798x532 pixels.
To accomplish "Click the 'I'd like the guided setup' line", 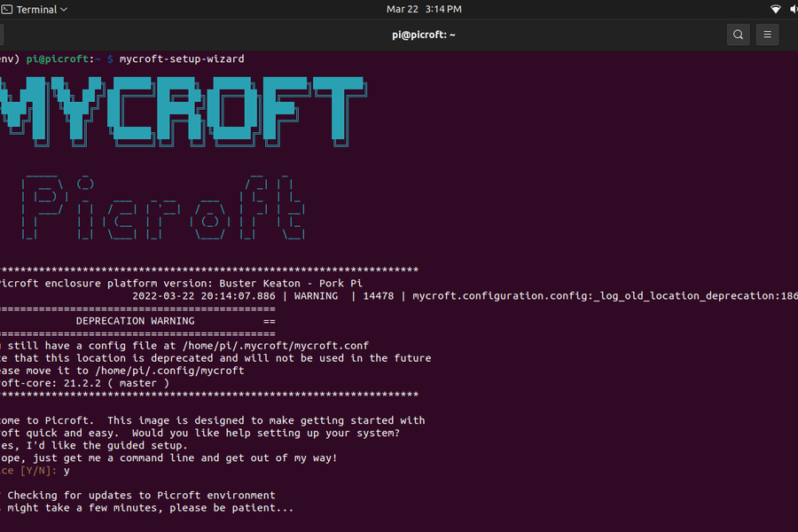I will point(94,445).
